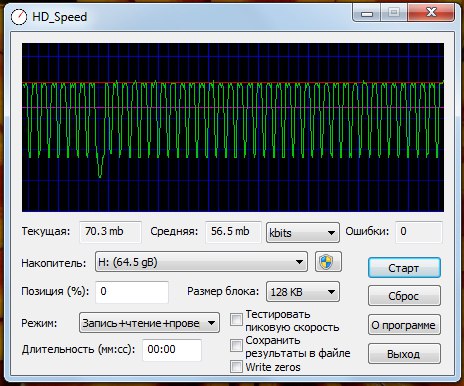The width and height of the screenshot is (464, 386).
Task: Check save results to file option
Action: coord(236,346)
